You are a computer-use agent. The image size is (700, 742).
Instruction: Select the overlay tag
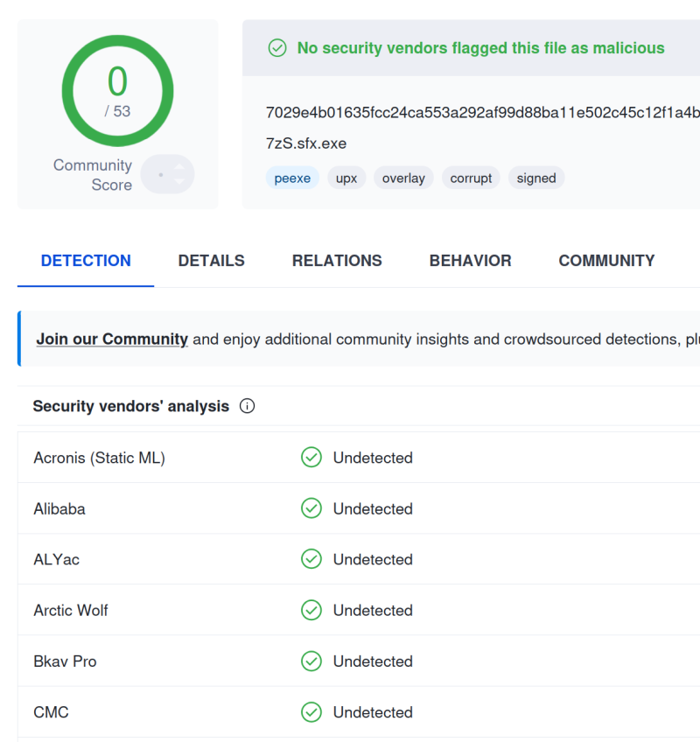point(403,178)
